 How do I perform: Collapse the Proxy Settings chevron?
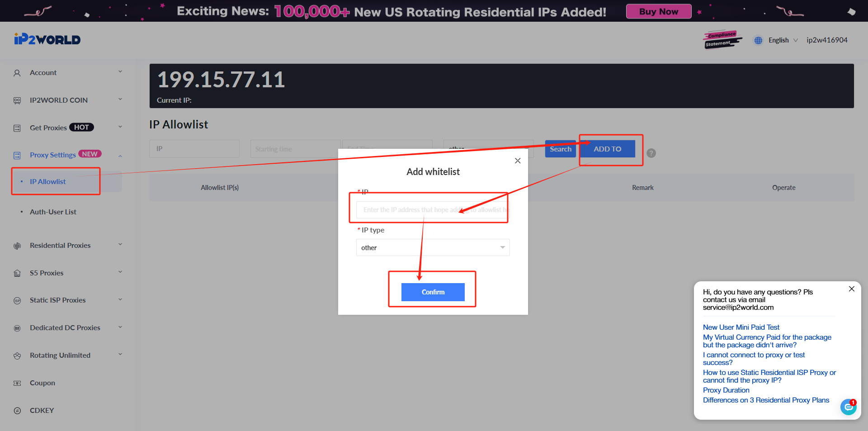click(120, 156)
